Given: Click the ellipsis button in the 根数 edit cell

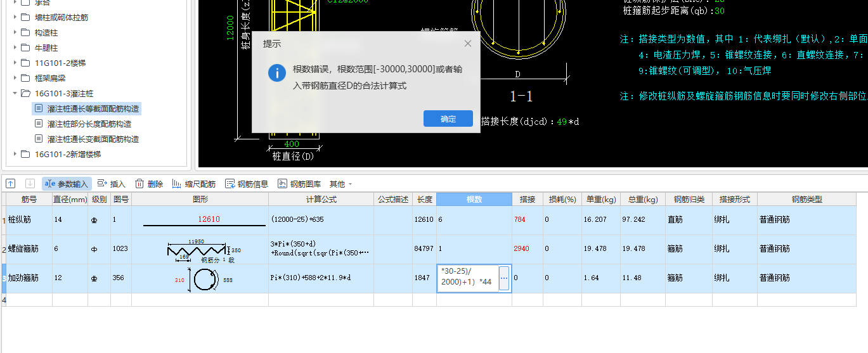Looking at the screenshot, I should pyautogui.click(x=504, y=278).
